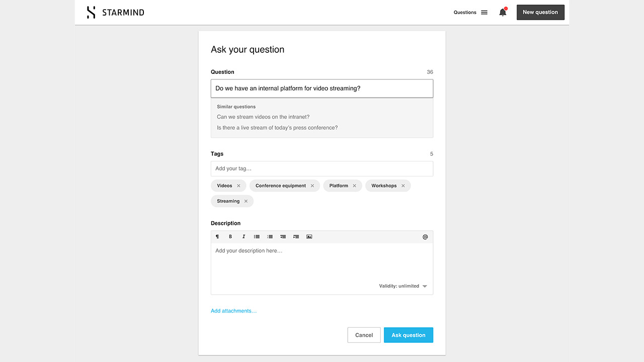This screenshot has height=362, width=644.
Task: Decrease indent in description editor
Action: 283,237
